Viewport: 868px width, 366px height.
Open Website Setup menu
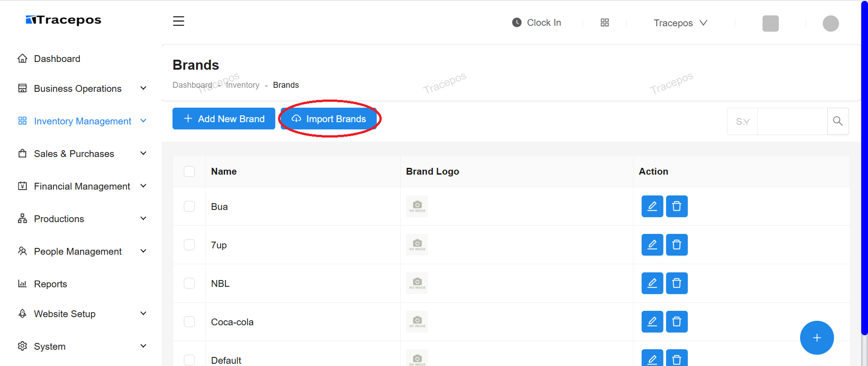click(x=65, y=314)
